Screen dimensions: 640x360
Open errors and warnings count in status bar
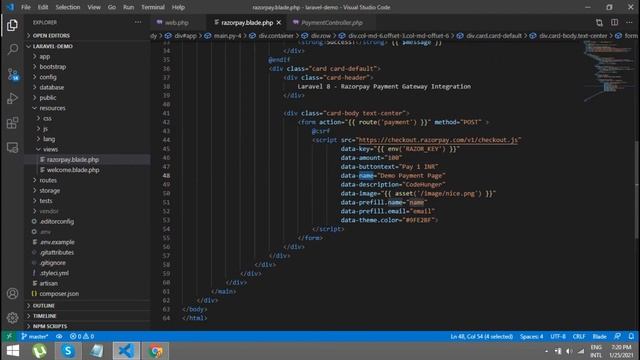coord(82,336)
